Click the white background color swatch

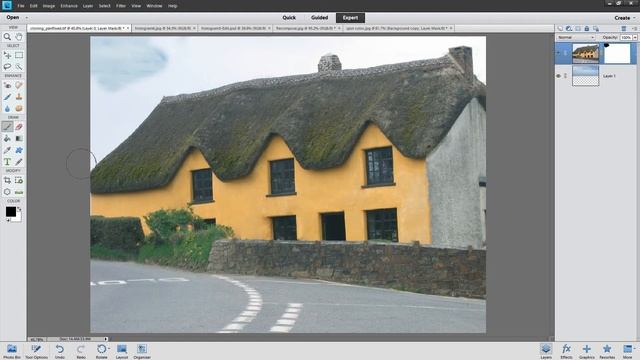point(18,218)
